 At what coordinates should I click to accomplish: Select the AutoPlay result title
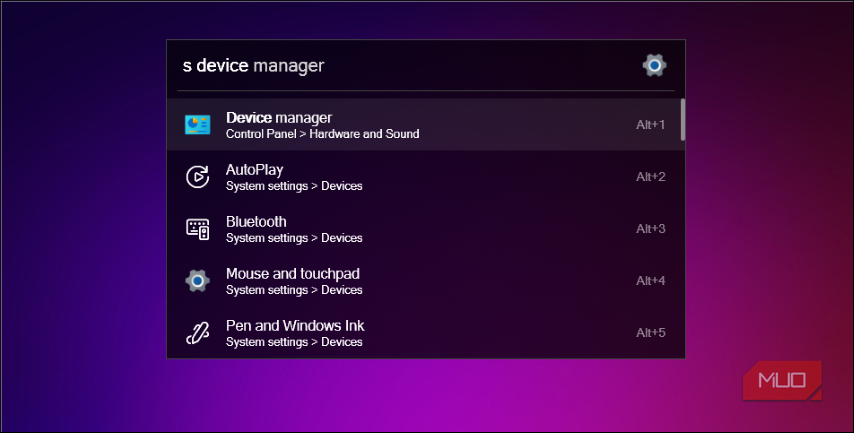point(254,170)
